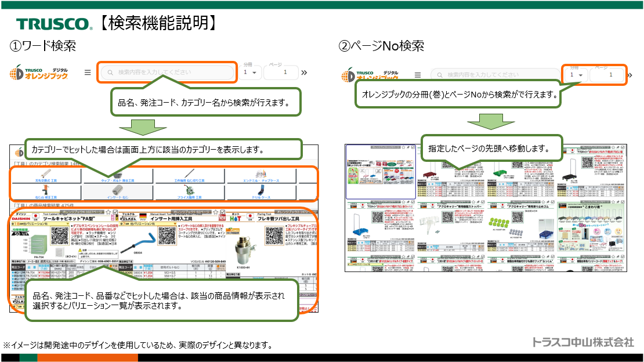Viewport: 644px width, 362px height.
Task: Click the ページ number box in page-No search header
Action: click(607, 75)
